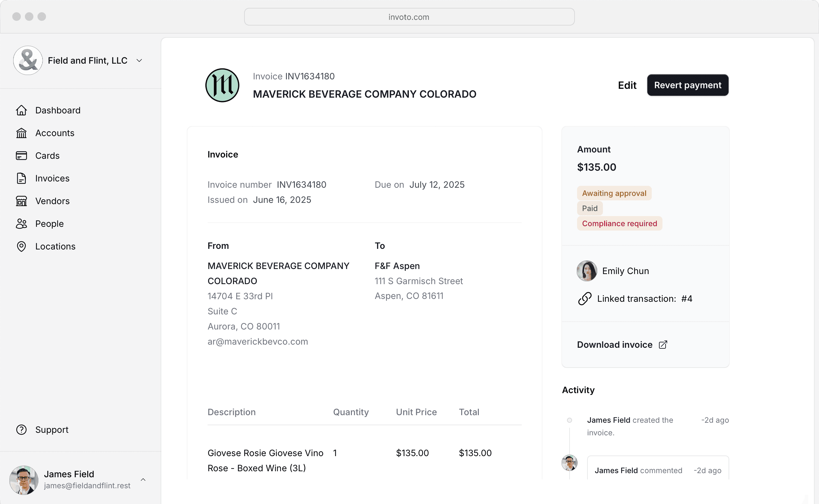The image size is (819, 504).
Task: Click the Aurora, CO 80011 address line
Action: tap(244, 326)
